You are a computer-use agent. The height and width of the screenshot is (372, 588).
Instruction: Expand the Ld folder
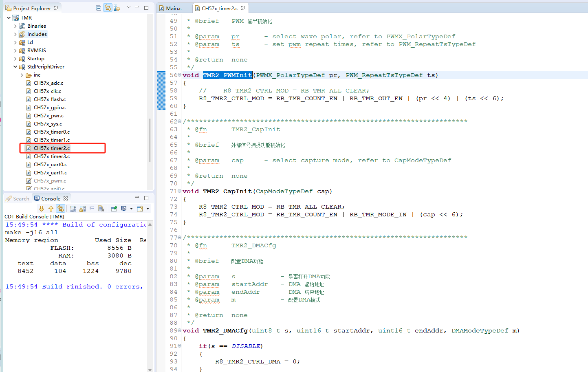[x=15, y=42]
